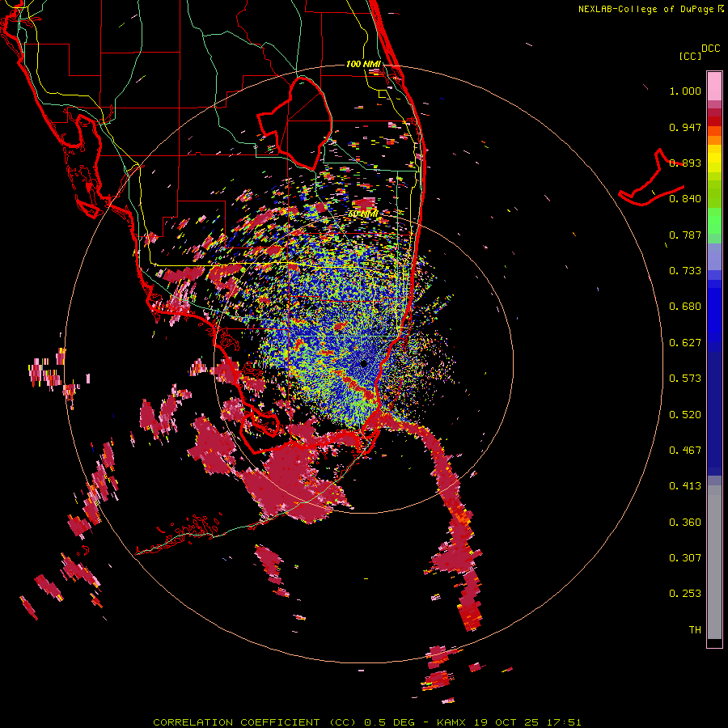Viewport: 728px width, 728px height.
Task: Click the pink top segment of color bar
Action: (714, 87)
